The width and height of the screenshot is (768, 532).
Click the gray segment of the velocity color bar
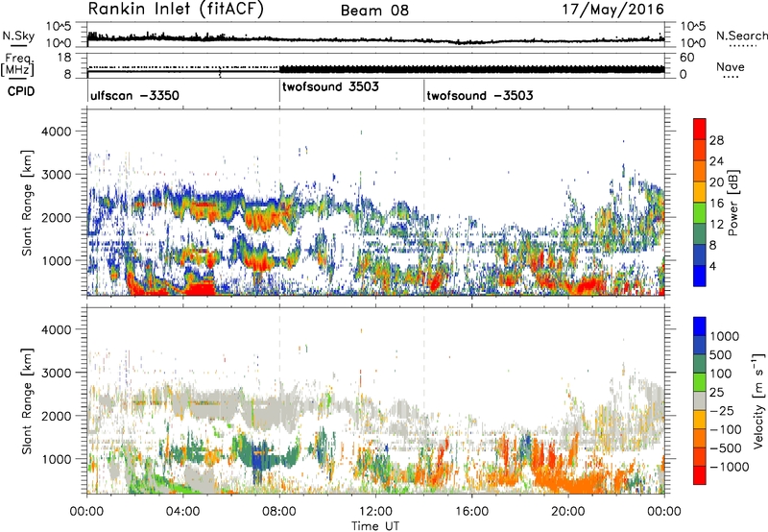[700, 401]
